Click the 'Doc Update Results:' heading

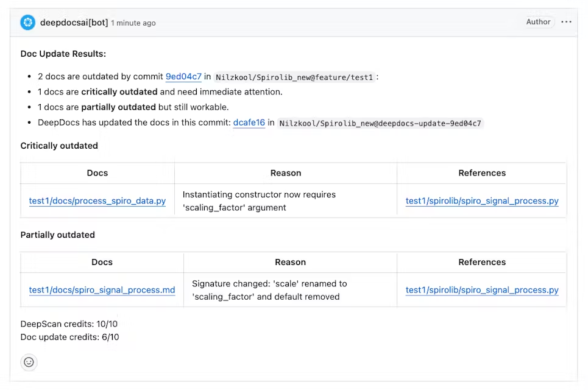tap(63, 54)
